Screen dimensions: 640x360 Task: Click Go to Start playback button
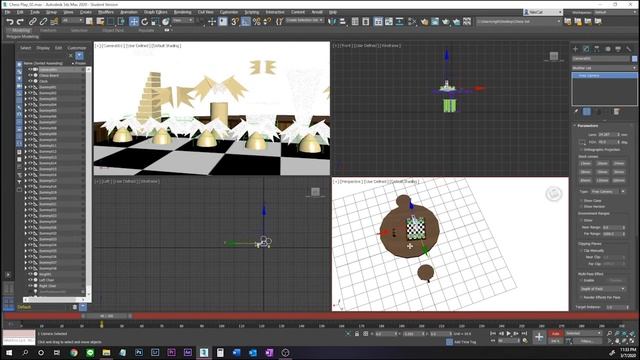493,333
